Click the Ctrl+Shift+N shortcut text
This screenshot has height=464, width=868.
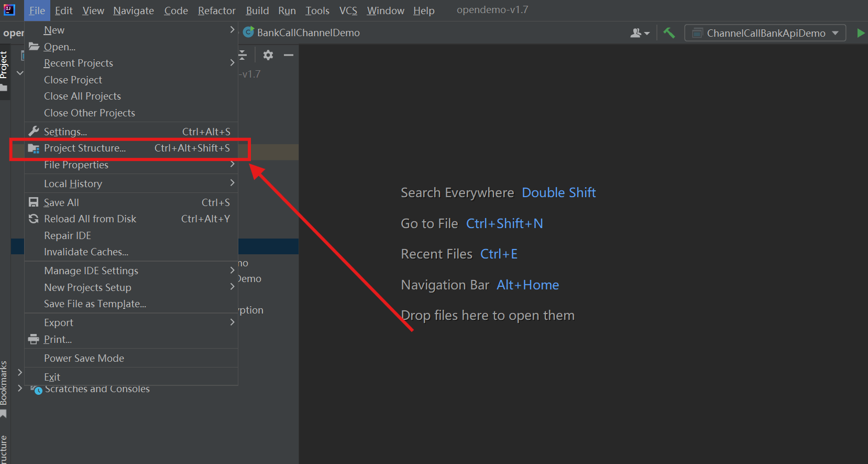tap(504, 223)
